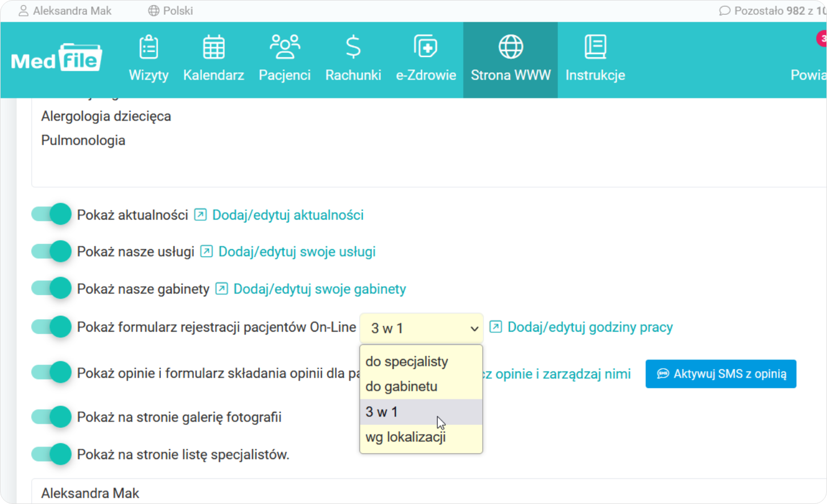
Task: Collapse the '3 w 1' registration combo box
Action: [421, 328]
